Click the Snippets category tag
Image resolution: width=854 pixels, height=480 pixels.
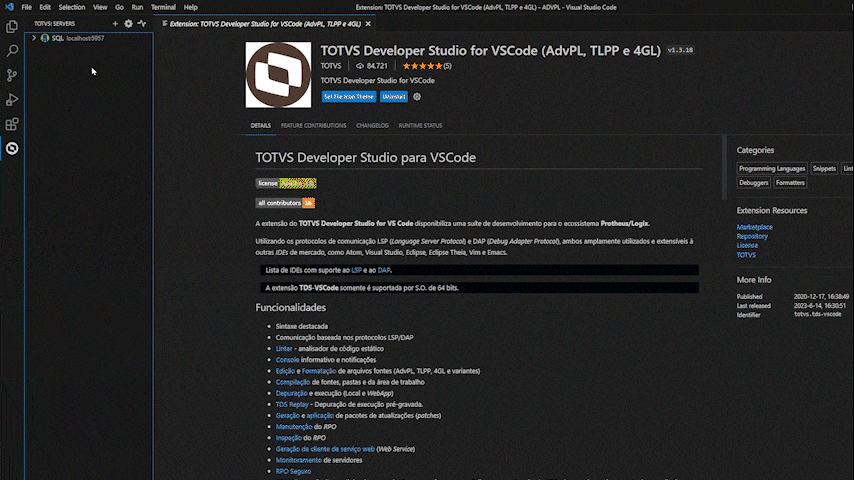coord(824,168)
